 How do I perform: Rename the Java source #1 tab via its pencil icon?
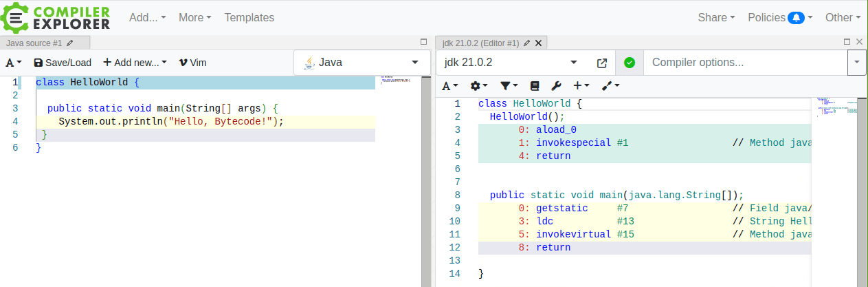69,43
